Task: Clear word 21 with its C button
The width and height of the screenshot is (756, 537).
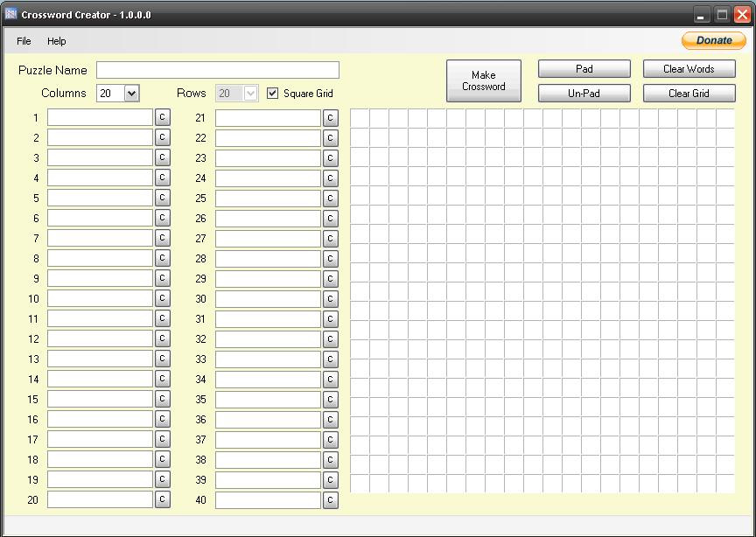Action: [x=330, y=117]
